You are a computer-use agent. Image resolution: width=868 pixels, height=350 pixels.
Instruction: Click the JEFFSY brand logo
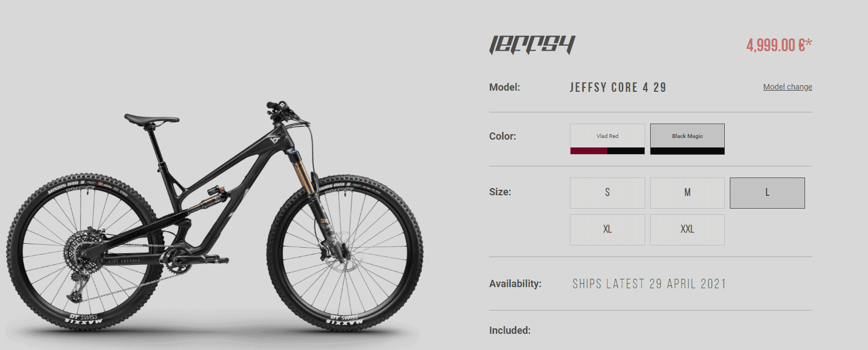coord(531,45)
